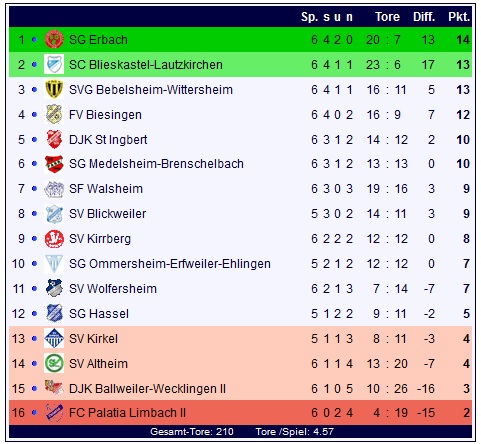Open the SG Medelsheim-Brenschelbach team link
Viewport: 481px width, 444px height.
pyautogui.click(x=156, y=164)
